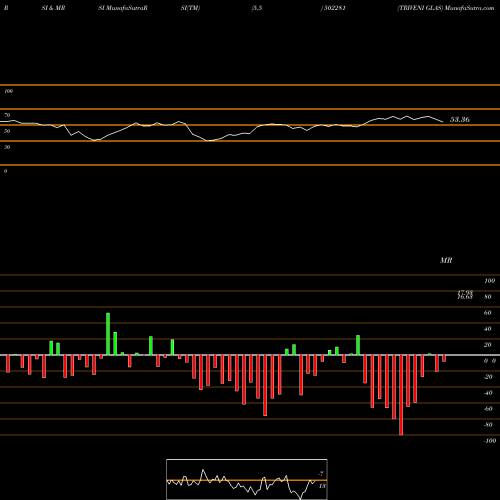
Task: Click the MR axis label -80
Action: [488, 425]
